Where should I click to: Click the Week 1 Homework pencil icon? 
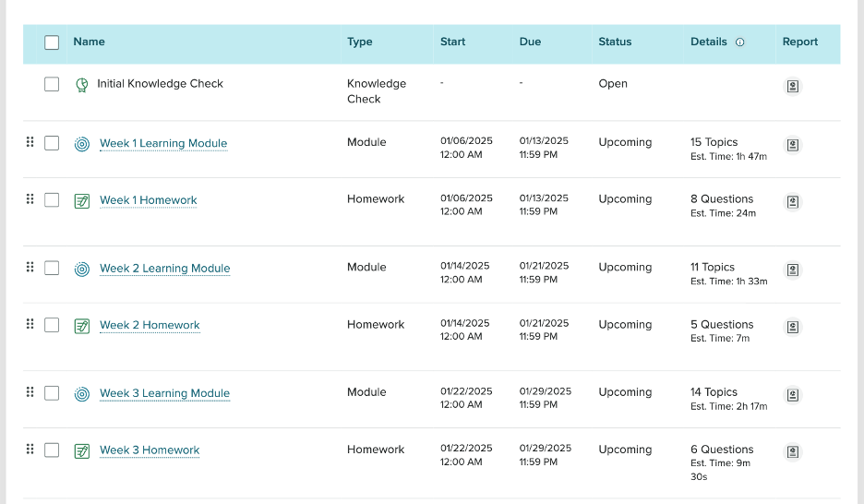coord(82,201)
